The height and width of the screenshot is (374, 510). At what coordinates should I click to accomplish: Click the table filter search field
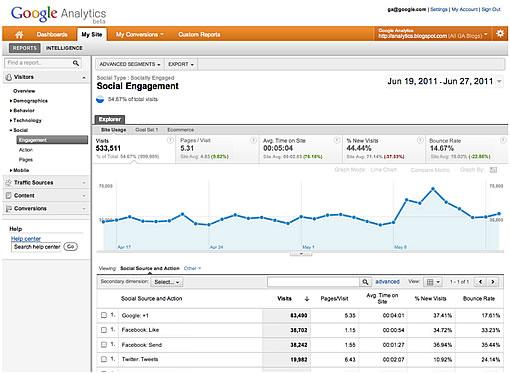[x=313, y=282]
